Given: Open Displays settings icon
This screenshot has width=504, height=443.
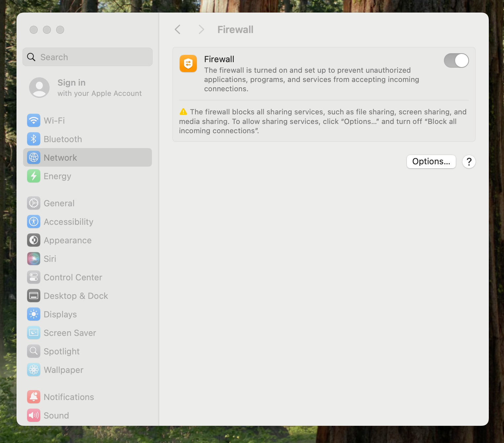Looking at the screenshot, I should pos(34,314).
